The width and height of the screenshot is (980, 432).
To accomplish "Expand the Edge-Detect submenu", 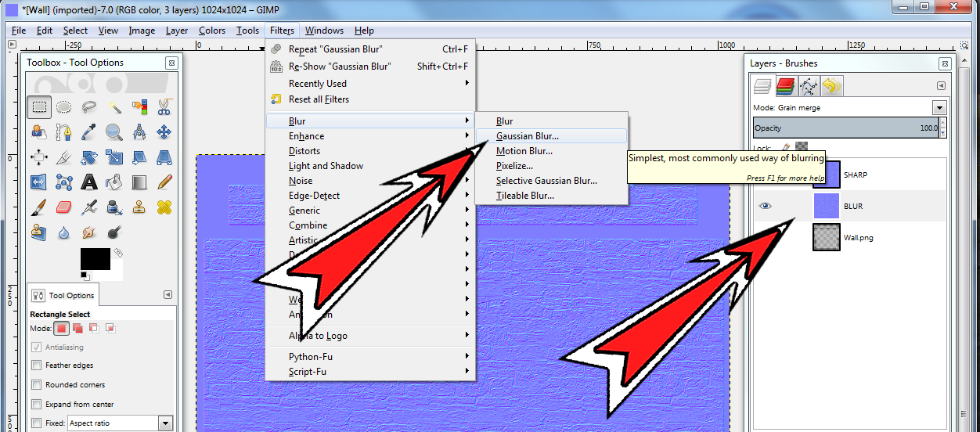I will pos(369,196).
